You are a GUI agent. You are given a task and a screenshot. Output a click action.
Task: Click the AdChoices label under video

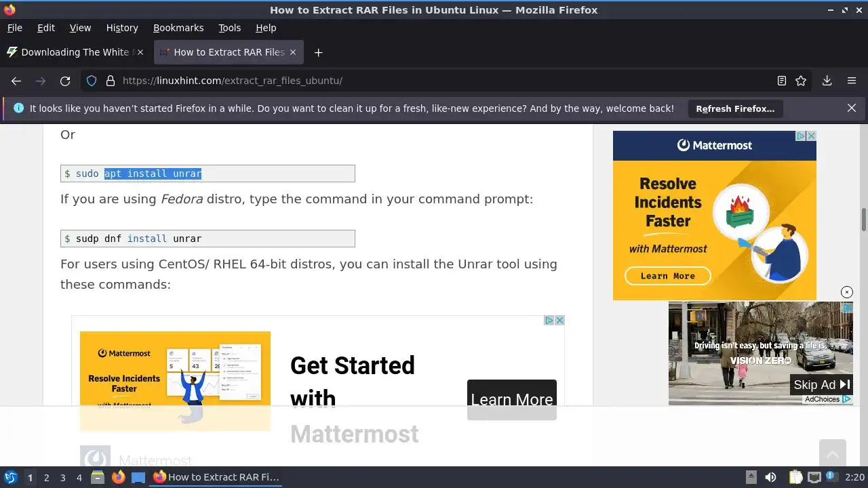tap(827, 399)
